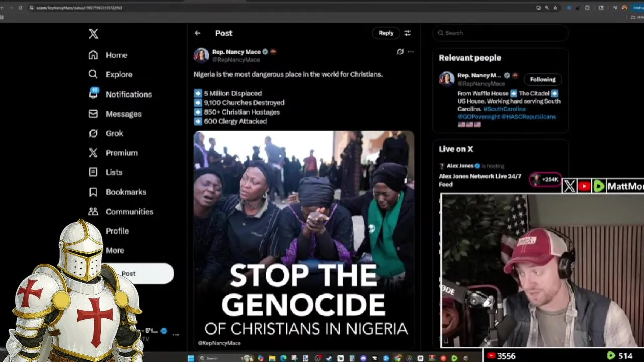
Task: Open the @GOPoversight mention link
Action: (478, 117)
